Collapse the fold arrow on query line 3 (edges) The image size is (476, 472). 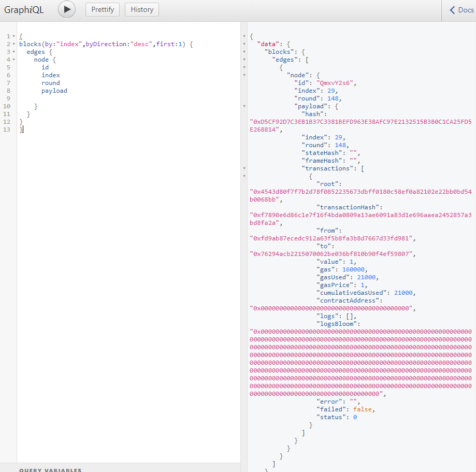pyautogui.click(x=13, y=52)
